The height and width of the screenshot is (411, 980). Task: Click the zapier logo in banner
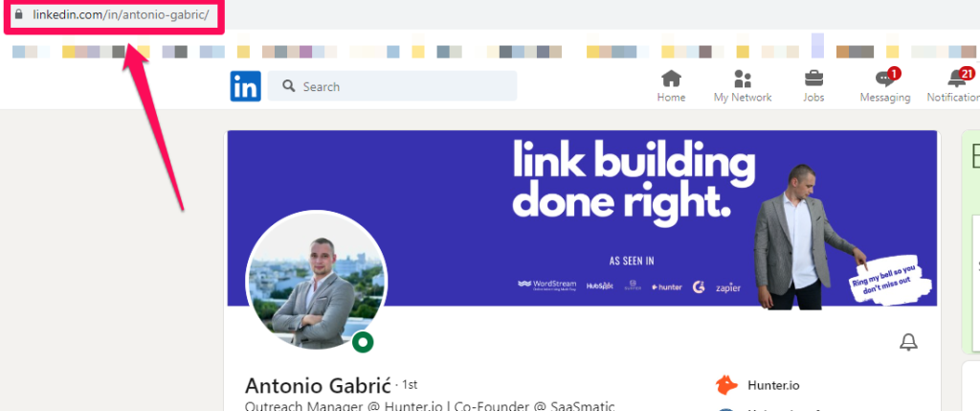click(728, 287)
